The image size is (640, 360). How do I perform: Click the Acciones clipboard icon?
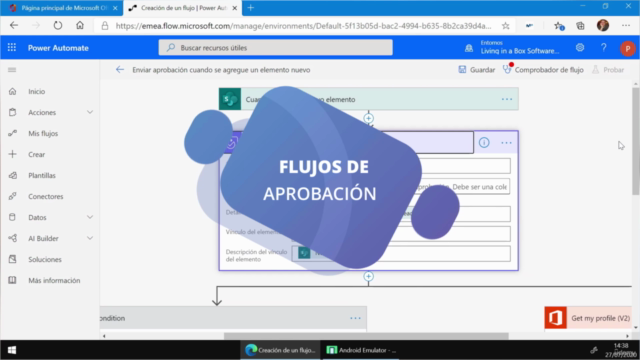(x=12, y=112)
